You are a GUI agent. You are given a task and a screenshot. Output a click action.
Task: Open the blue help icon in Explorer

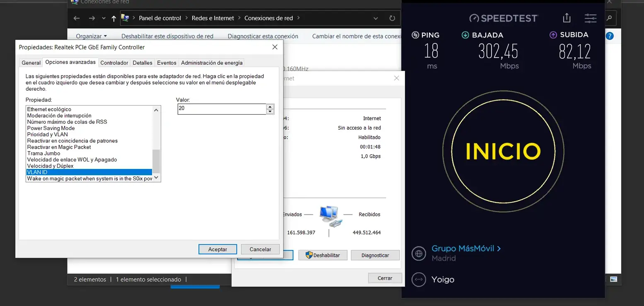point(610,36)
